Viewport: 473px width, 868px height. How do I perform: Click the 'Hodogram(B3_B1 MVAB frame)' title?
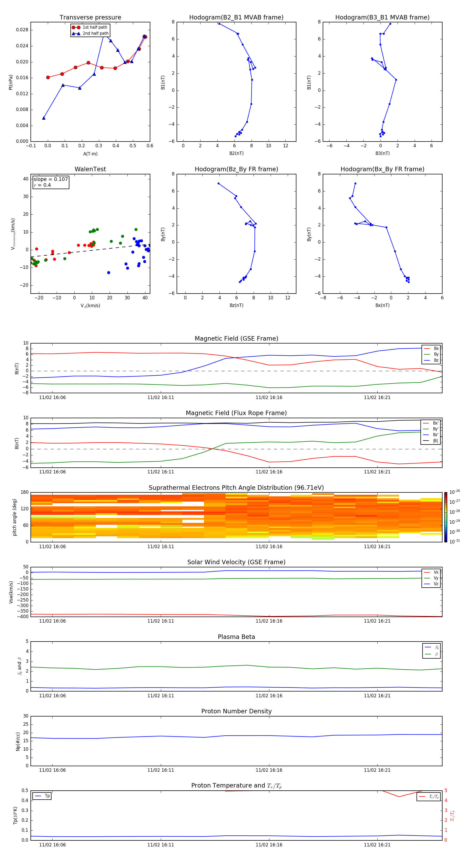(382, 18)
